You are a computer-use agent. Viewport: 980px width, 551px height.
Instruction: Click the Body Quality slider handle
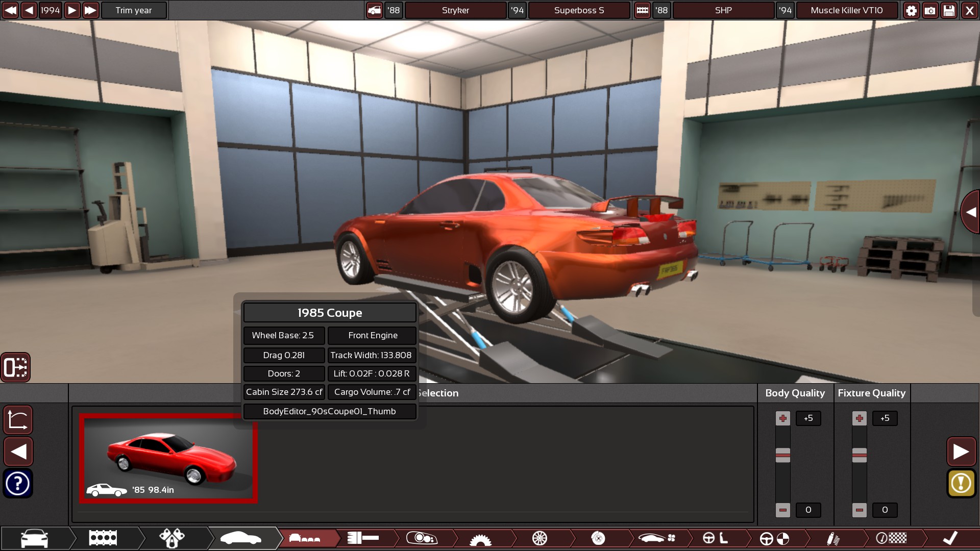pyautogui.click(x=782, y=455)
